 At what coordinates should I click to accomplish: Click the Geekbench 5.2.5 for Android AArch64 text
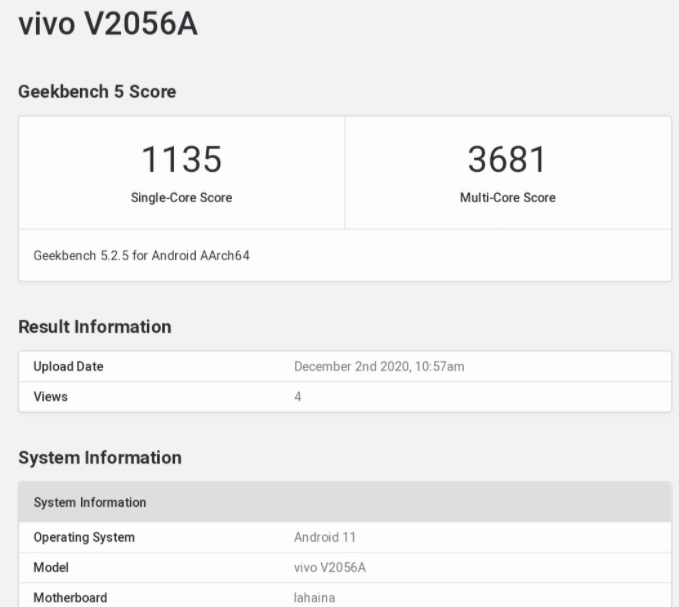[x=141, y=256]
